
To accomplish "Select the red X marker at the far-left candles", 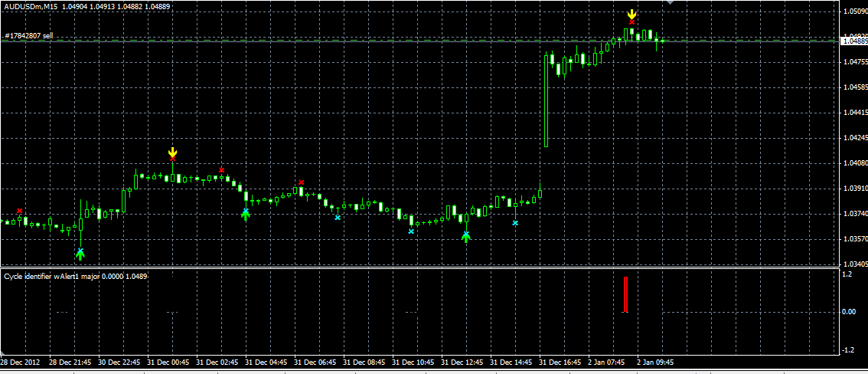I will 20,211.
